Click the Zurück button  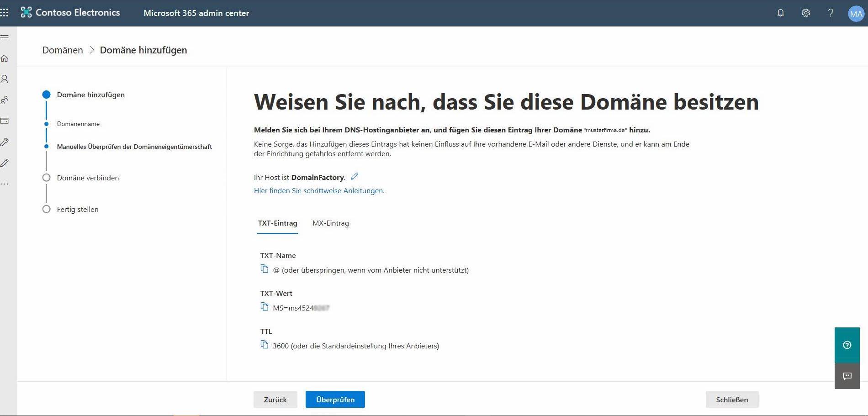[275, 400]
